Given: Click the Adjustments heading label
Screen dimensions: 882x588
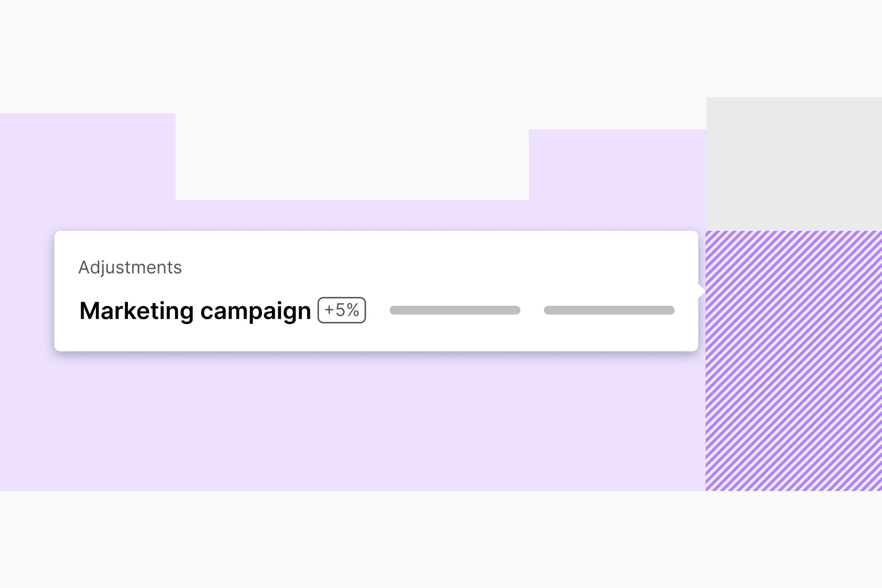Looking at the screenshot, I should pyautogui.click(x=130, y=268).
